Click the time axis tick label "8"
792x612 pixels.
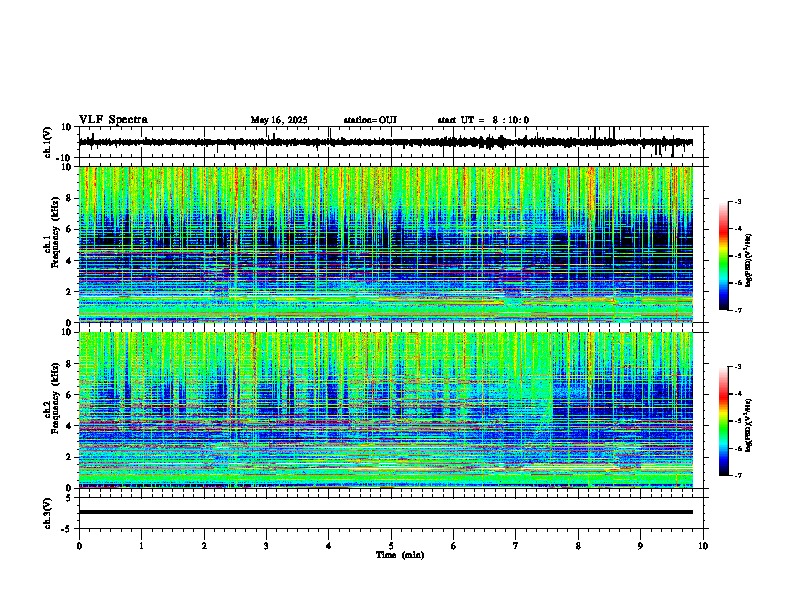(578, 546)
